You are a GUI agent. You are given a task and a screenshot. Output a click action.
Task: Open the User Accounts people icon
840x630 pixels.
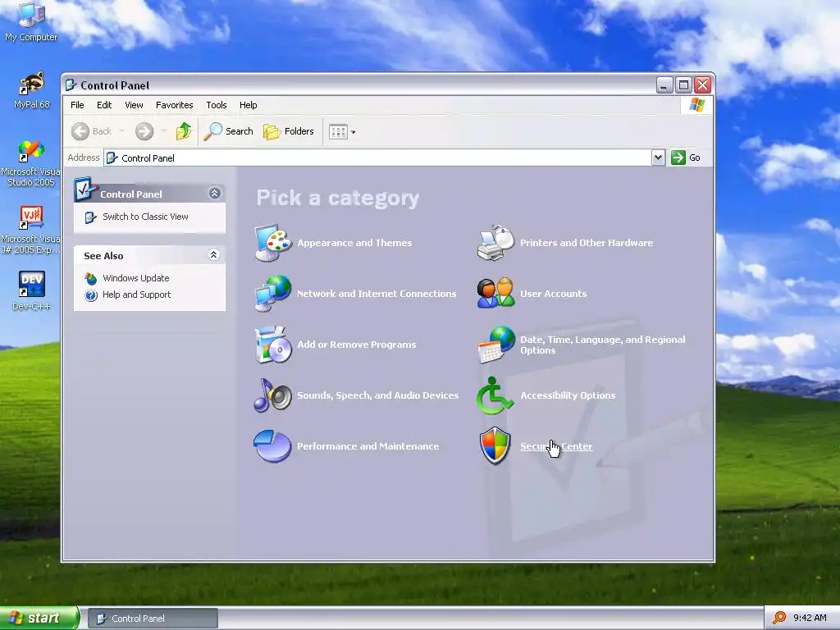495,294
